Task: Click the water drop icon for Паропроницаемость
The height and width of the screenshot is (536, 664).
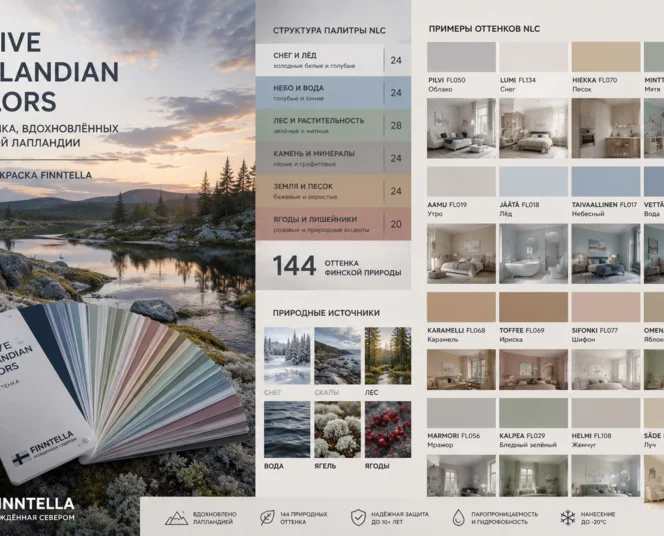Action: (458, 517)
